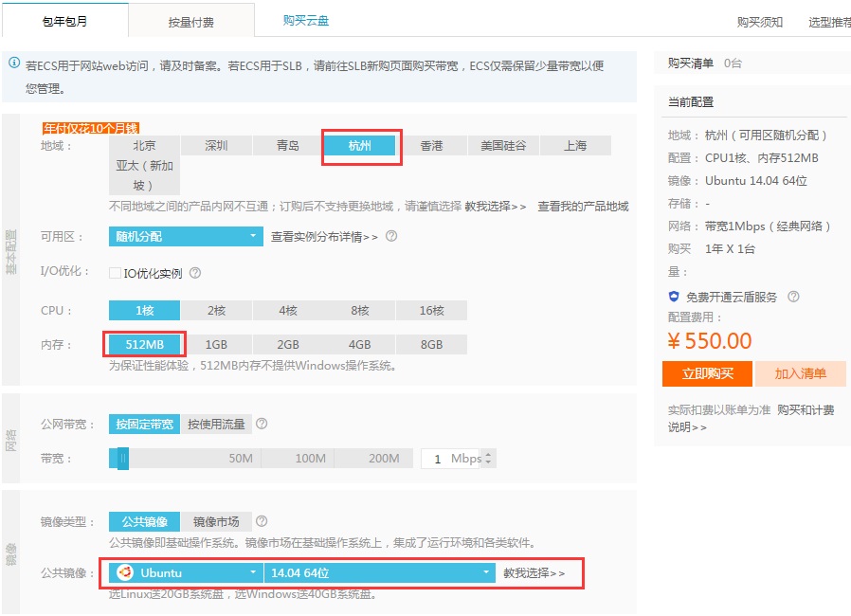
Task: Enable the IO优化实例 checkbox
Action: click(116, 273)
